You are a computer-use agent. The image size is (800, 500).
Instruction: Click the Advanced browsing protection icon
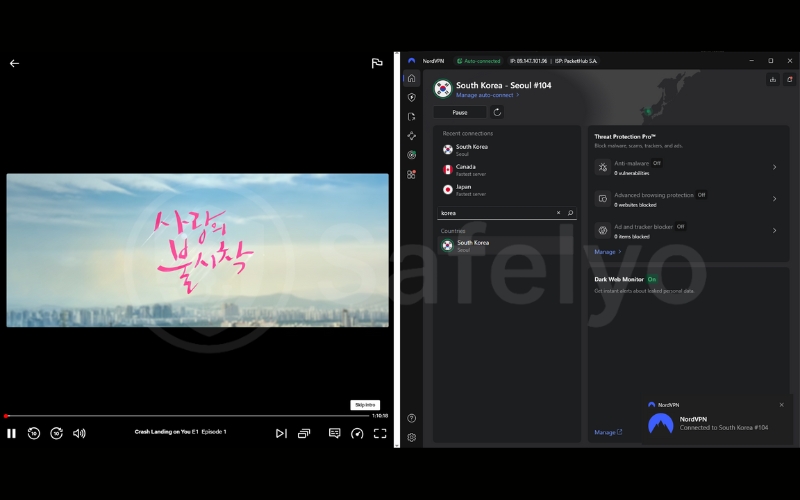(x=603, y=198)
